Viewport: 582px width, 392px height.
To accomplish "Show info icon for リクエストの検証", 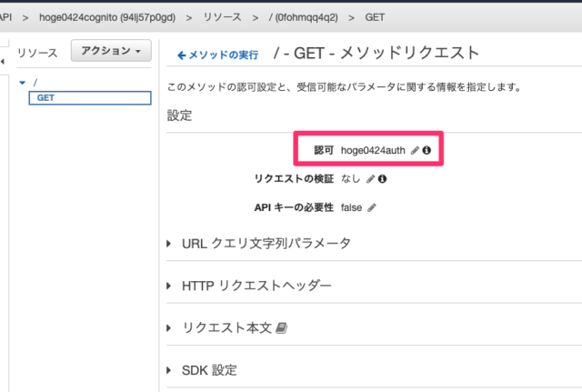I will (x=382, y=179).
